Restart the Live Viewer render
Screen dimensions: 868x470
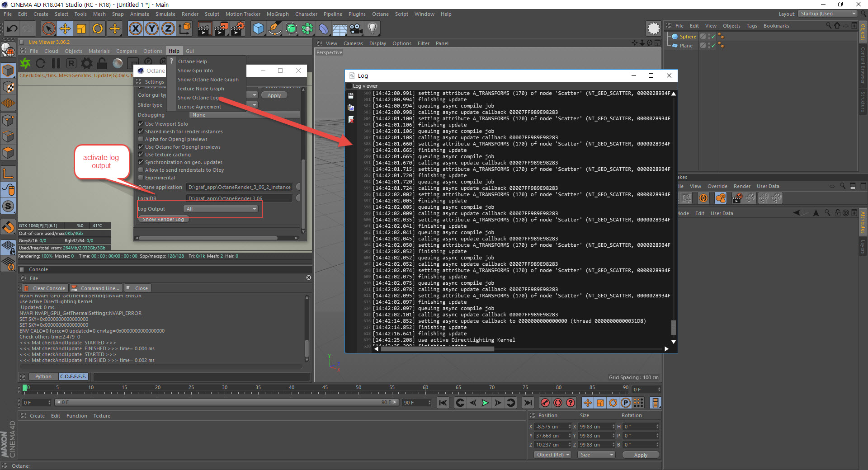click(40, 63)
